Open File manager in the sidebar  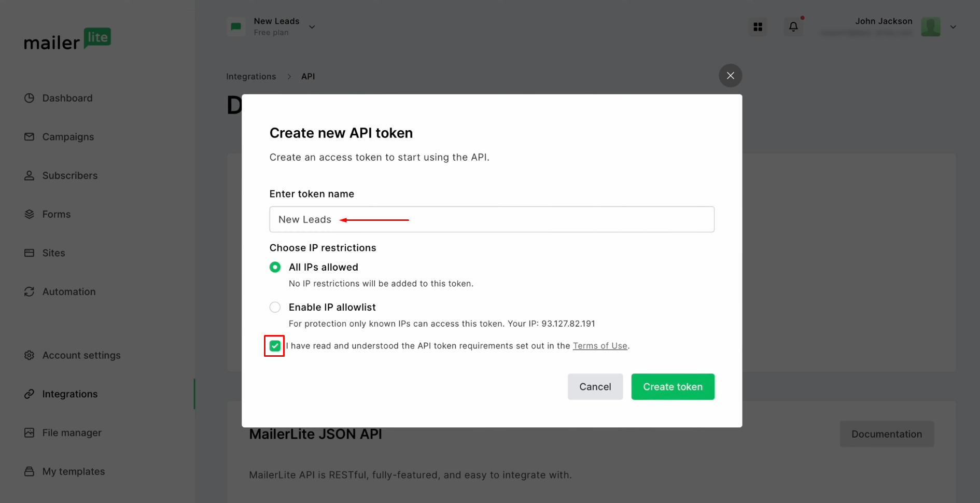click(72, 432)
